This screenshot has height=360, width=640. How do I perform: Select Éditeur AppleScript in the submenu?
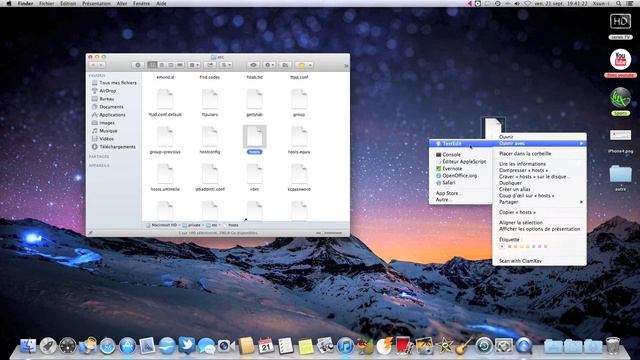460,162
